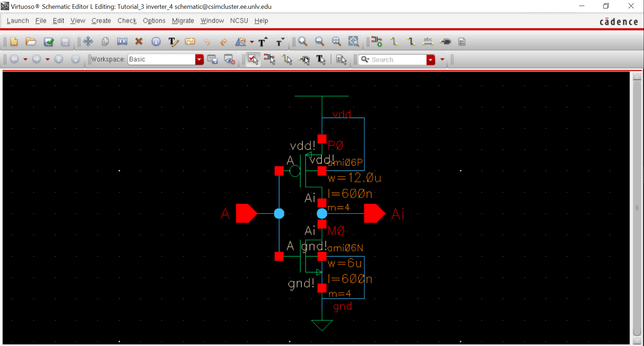This screenshot has width=644, height=346.
Task: Select the Create Wire Name tool
Action: tap(428, 42)
